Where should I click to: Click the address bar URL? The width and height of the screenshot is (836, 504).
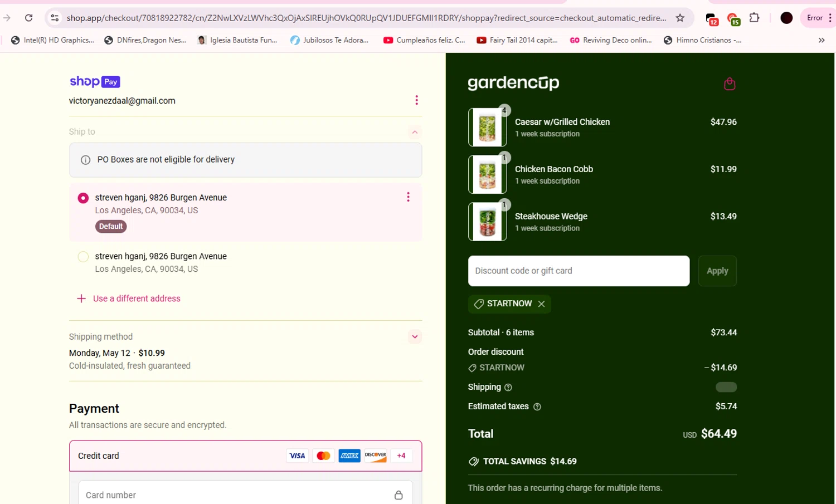pos(366,18)
